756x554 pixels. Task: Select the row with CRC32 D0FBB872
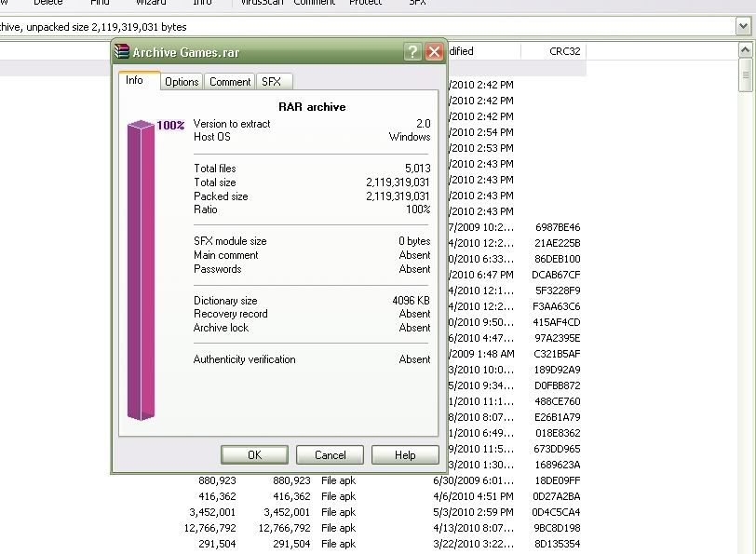tap(517, 385)
